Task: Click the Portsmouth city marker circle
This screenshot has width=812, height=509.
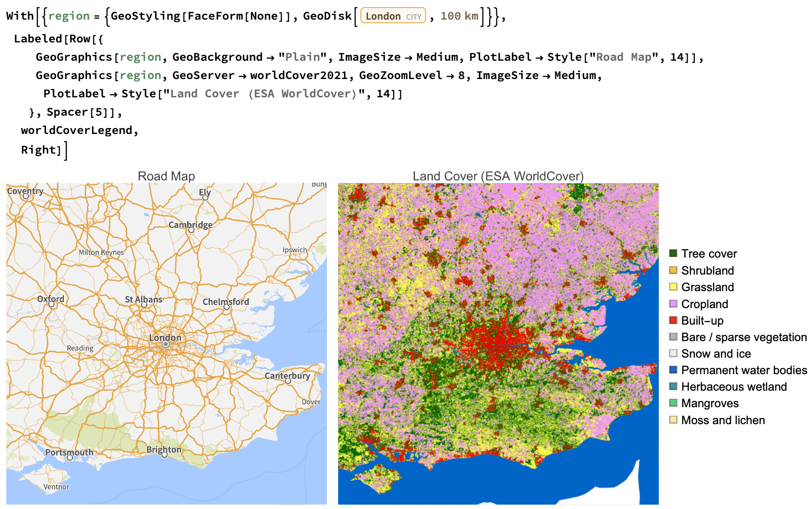Action: (x=70, y=458)
